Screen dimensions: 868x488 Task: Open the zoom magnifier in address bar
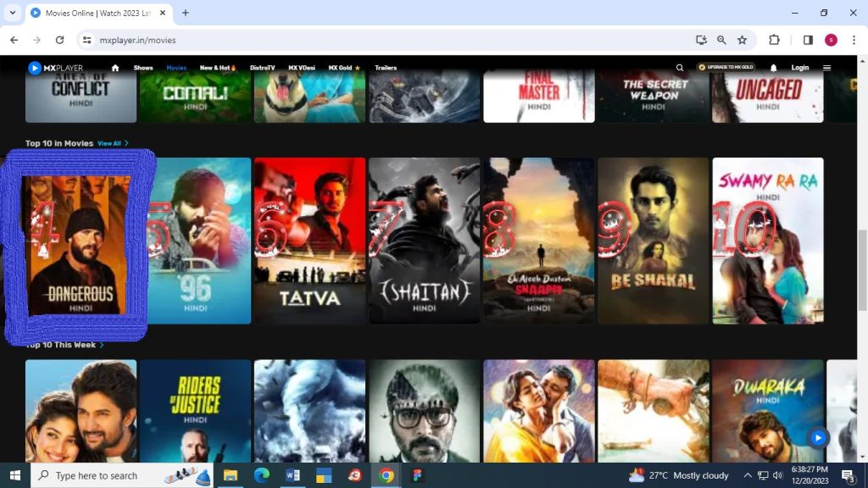tap(721, 40)
